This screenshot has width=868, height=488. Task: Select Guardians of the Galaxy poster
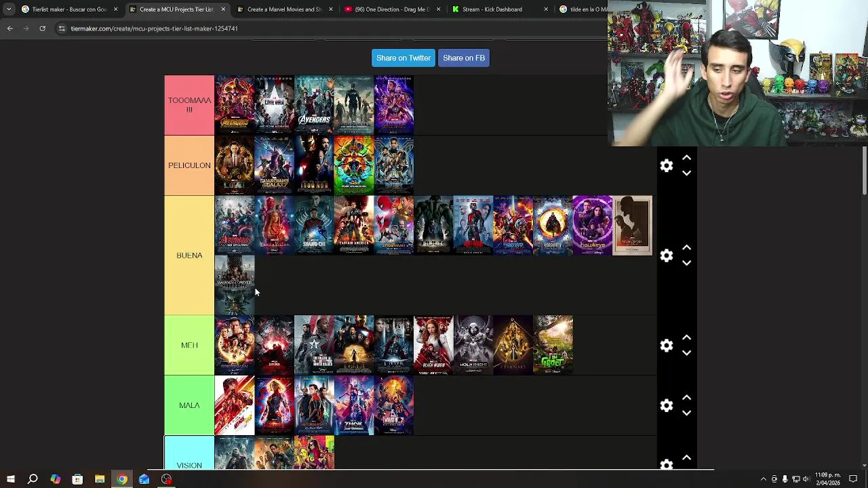(274, 165)
